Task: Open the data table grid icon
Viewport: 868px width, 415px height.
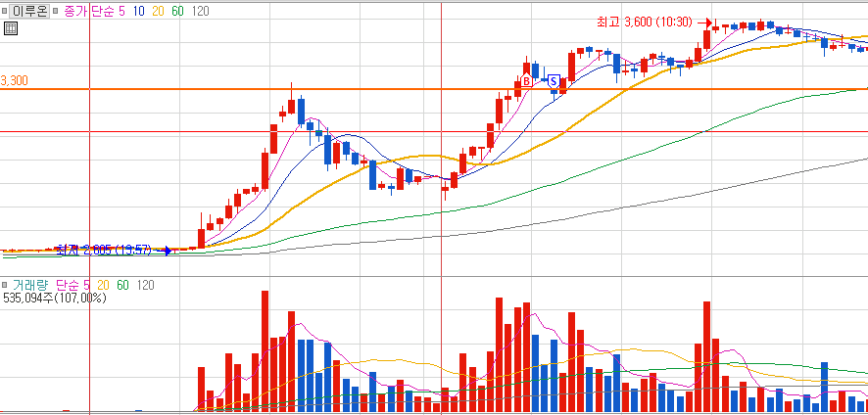Action: [x=11, y=28]
